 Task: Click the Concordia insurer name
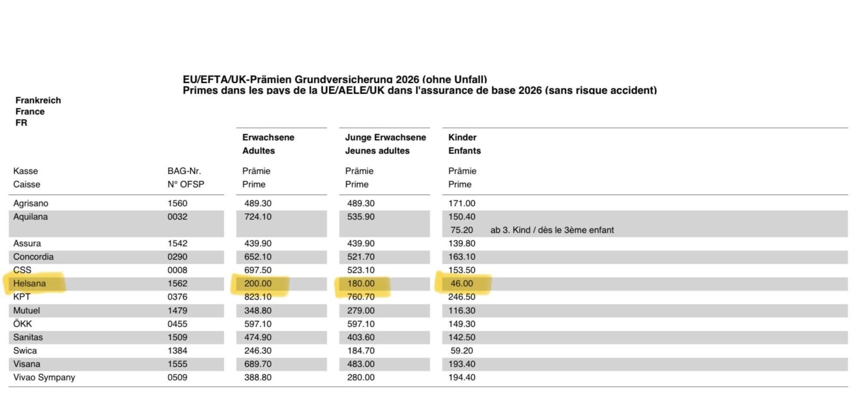tap(33, 257)
